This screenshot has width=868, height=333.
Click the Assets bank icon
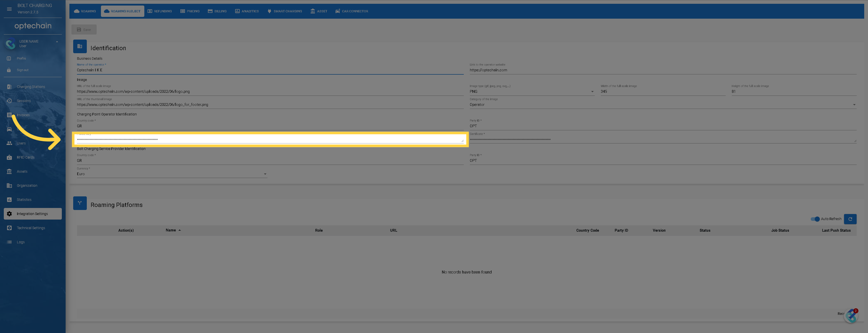click(x=9, y=171)
